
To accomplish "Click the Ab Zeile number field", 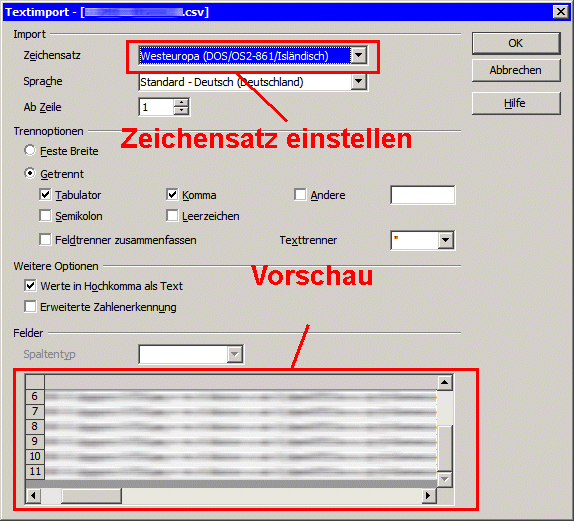I will [156, 107].
